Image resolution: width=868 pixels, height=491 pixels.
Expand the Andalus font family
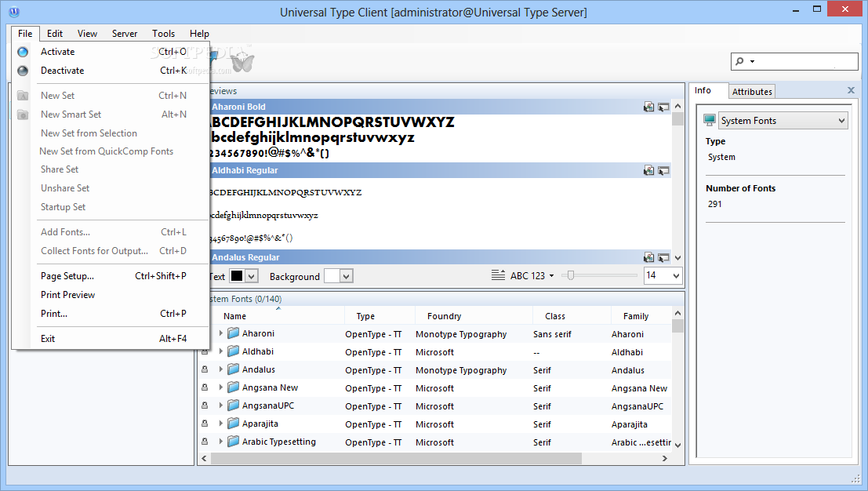221,369
